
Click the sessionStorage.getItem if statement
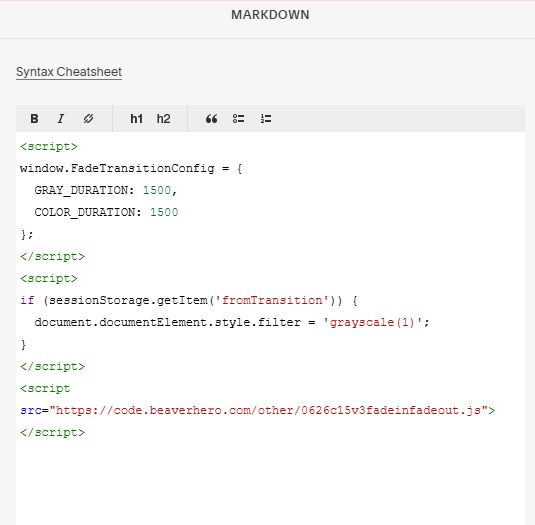click(189, 301)
